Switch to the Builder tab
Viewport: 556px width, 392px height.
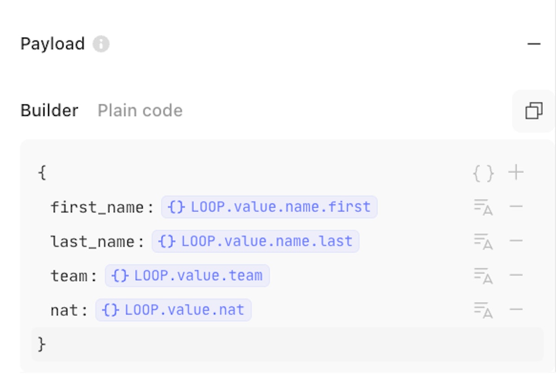tap(50, 111)
